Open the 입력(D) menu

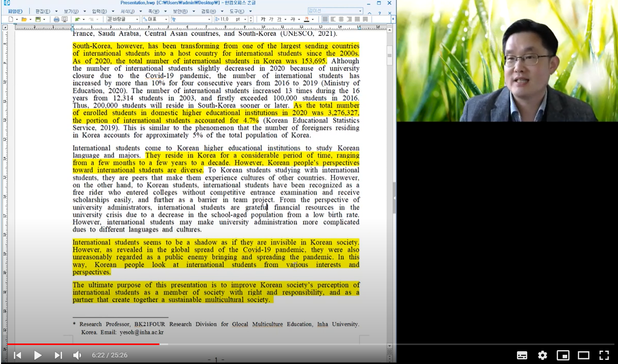point(99,11)
